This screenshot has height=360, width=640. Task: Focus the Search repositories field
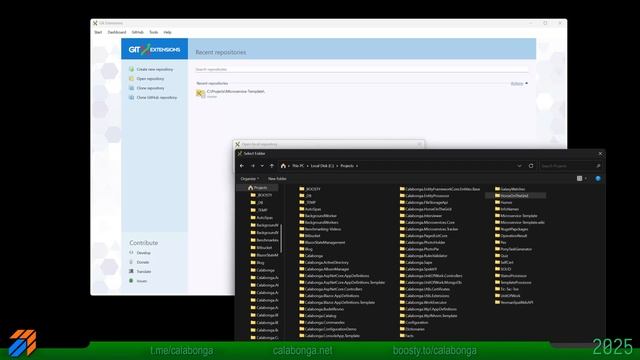click(362, 69)
